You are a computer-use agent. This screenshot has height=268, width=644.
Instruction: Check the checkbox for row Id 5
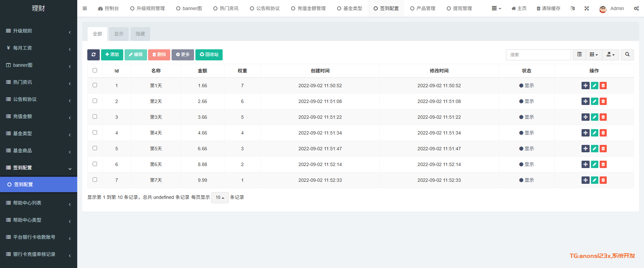95,148
